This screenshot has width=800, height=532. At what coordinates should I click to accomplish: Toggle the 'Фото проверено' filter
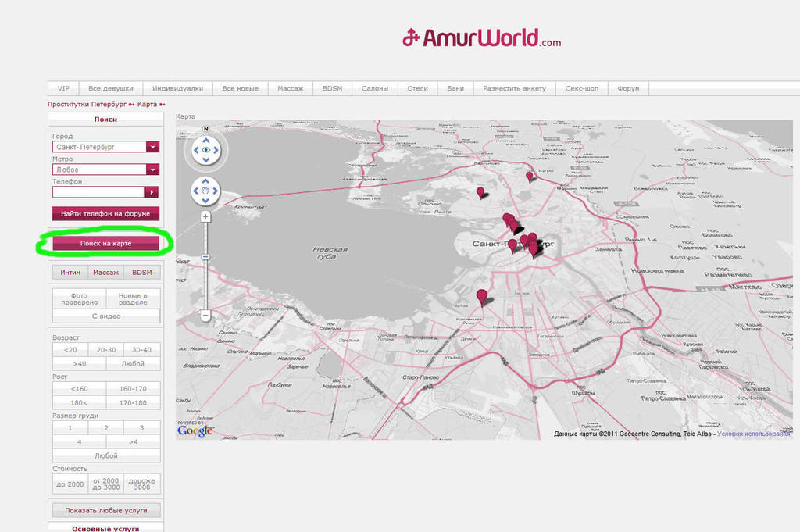(79, 299)
